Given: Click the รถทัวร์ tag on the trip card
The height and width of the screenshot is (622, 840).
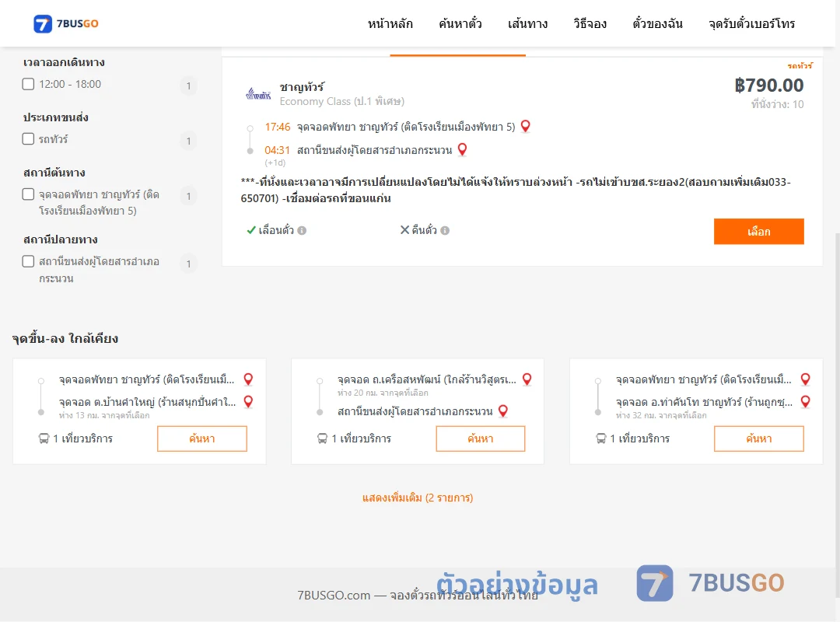Looking at the screenshot, I should 800,66.
